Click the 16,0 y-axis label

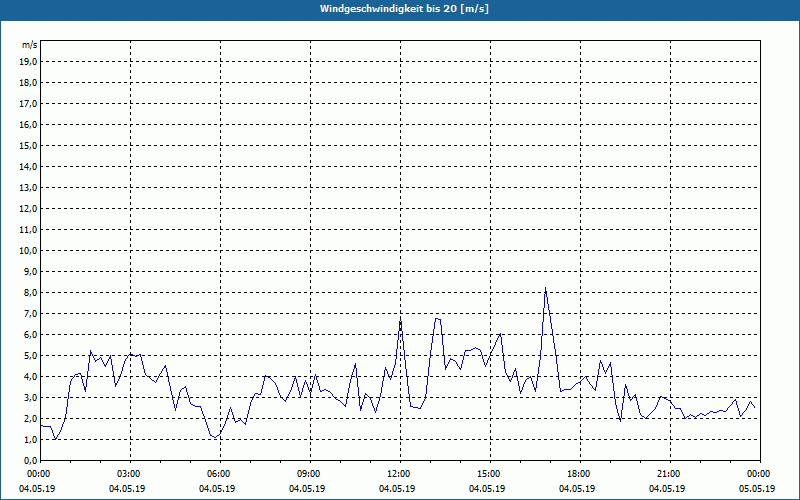29,124
